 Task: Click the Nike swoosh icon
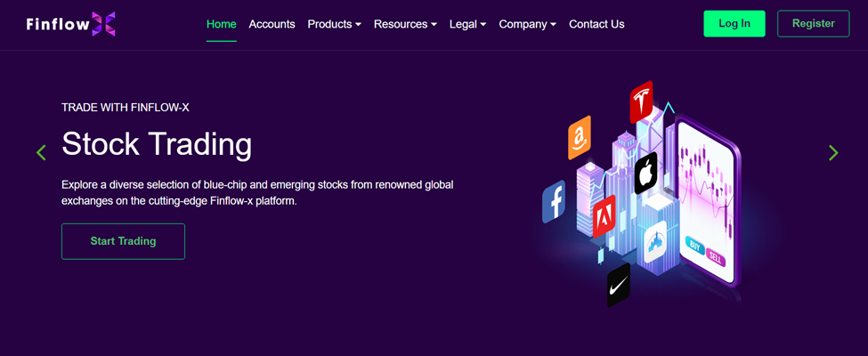[x=619, y=285]
